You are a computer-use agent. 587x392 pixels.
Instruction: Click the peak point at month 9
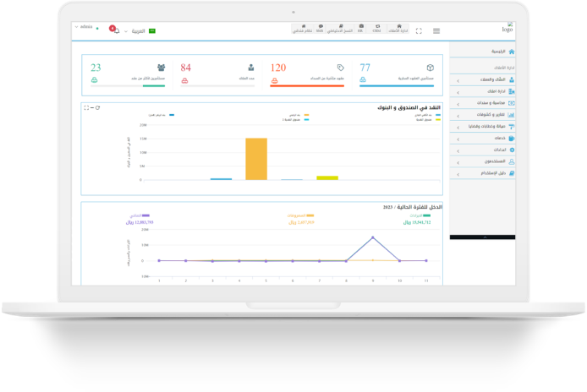coord(373,237)
